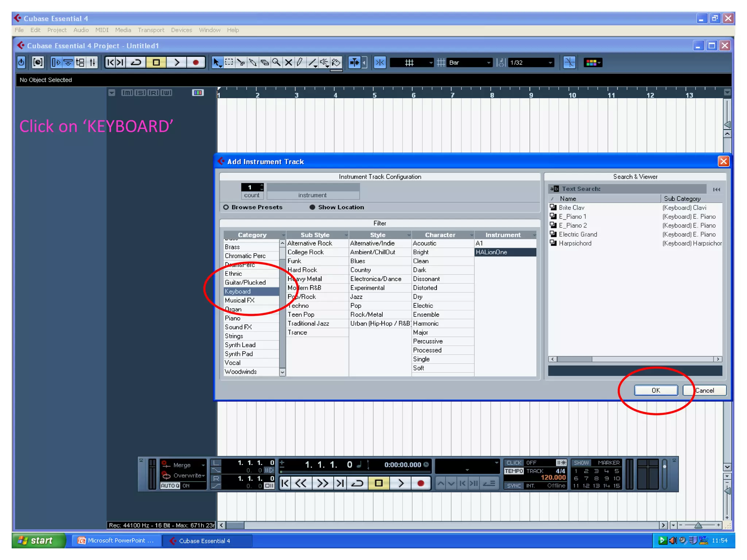Screen dimensions: 747x560
Task: Open the Mixer from the toolbar
Action: [93, 63]
